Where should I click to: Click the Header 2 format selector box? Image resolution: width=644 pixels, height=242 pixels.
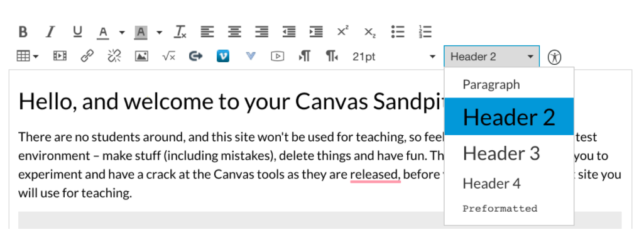point(491,57)
